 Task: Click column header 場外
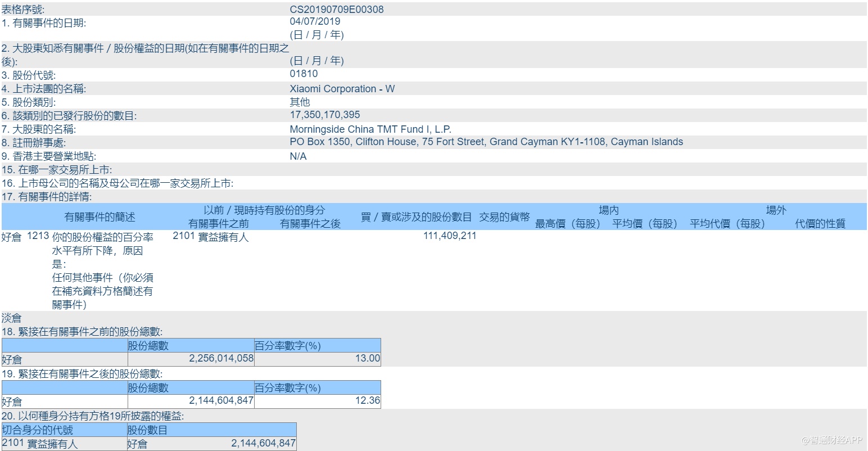(776, 210)
